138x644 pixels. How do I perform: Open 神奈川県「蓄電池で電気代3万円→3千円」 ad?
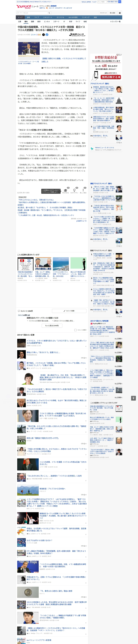[x=43, y=438]
